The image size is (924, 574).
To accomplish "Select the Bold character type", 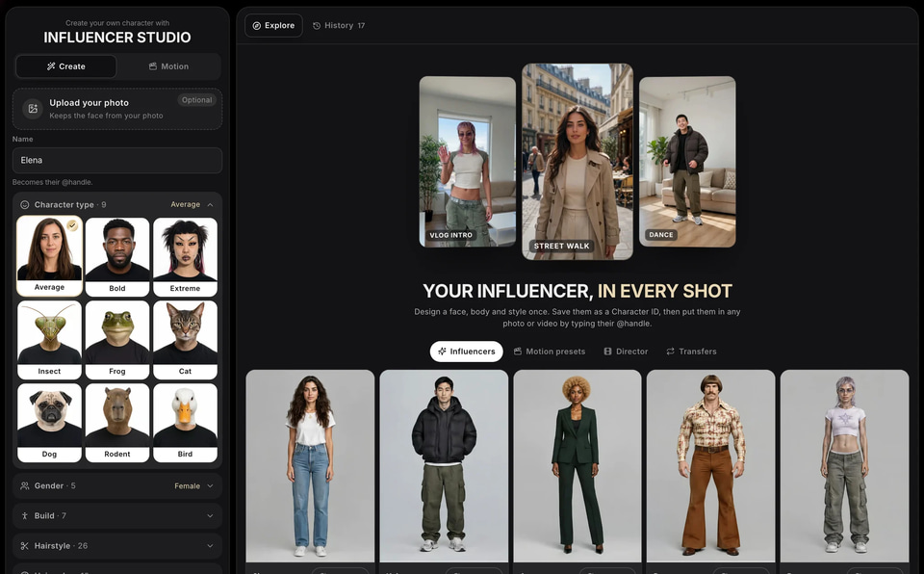I will [x=117, y=256].
